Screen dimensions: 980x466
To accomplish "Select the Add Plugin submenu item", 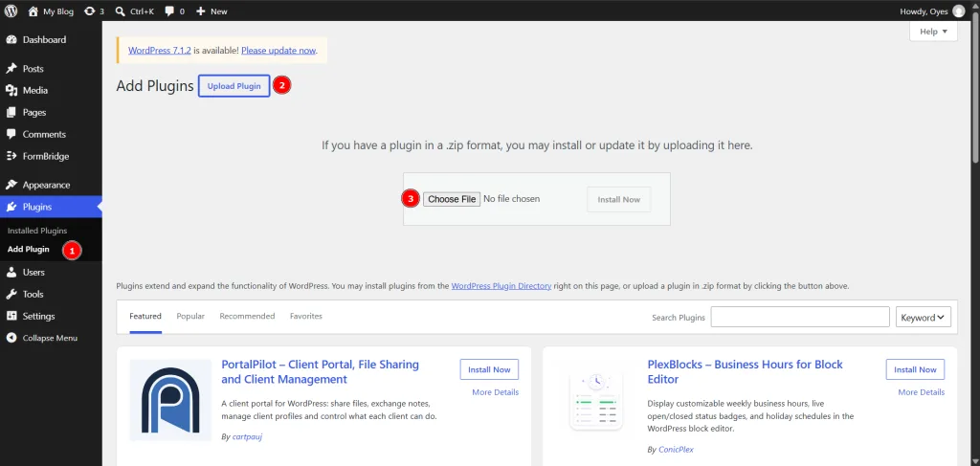I will point(28,249).
